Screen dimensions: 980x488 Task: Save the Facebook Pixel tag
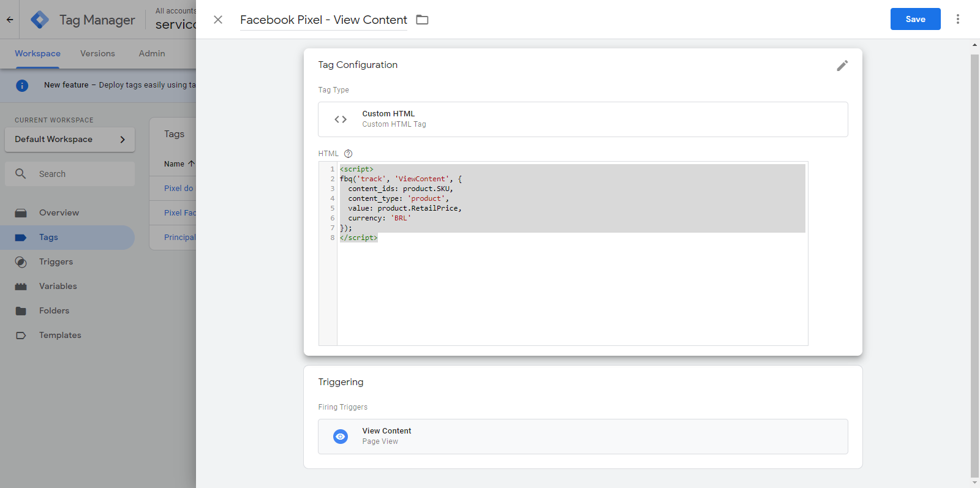pos(915,19)
